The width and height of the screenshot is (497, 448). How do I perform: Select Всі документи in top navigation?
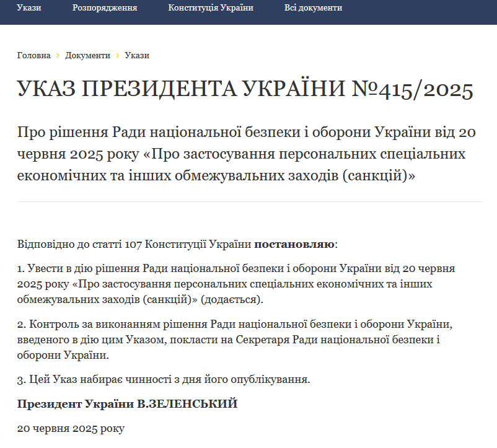click(313, 8)
